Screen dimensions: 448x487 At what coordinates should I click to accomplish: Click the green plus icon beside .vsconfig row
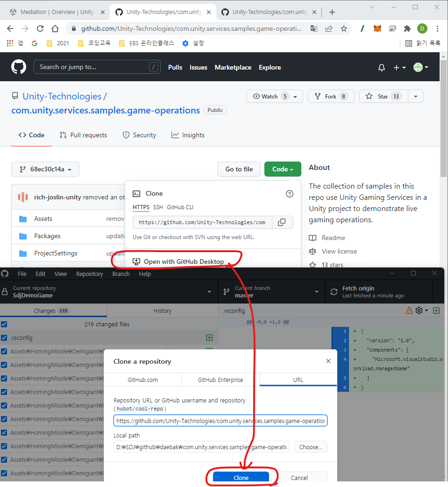point(209,338)
